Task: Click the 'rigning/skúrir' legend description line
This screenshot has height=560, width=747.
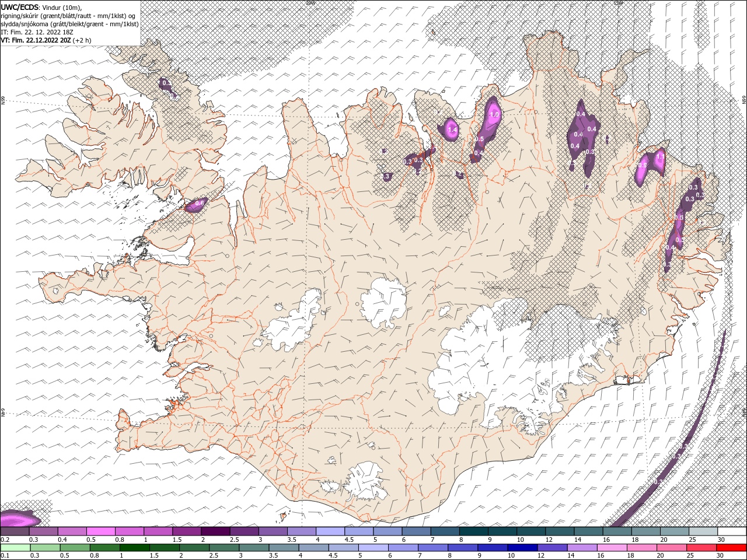Action: tap(68, 16)
